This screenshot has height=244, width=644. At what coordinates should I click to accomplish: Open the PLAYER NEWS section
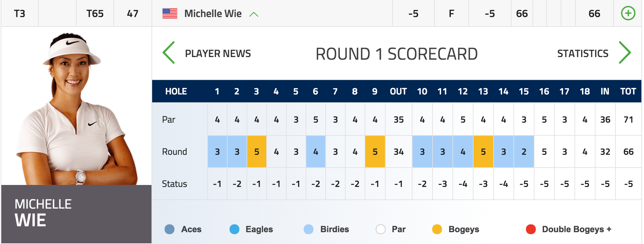pos(218,53)
